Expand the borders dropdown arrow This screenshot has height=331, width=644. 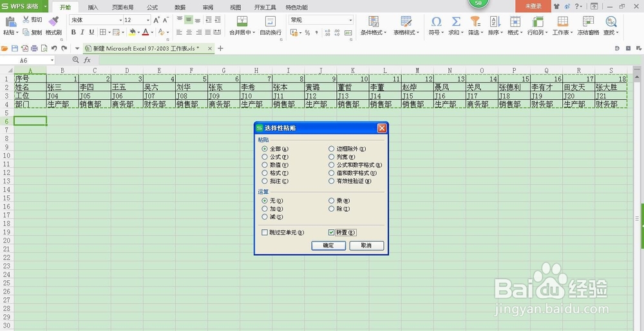click(109, 32)
